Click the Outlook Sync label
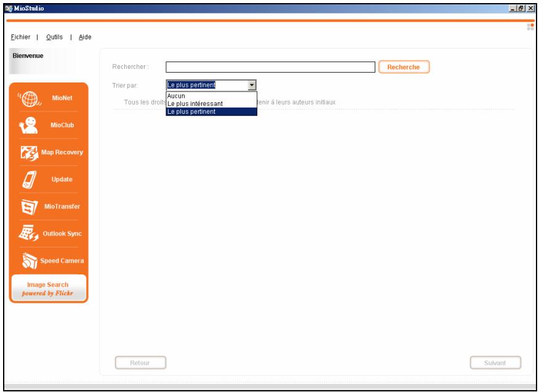 (x=62, y=234)
